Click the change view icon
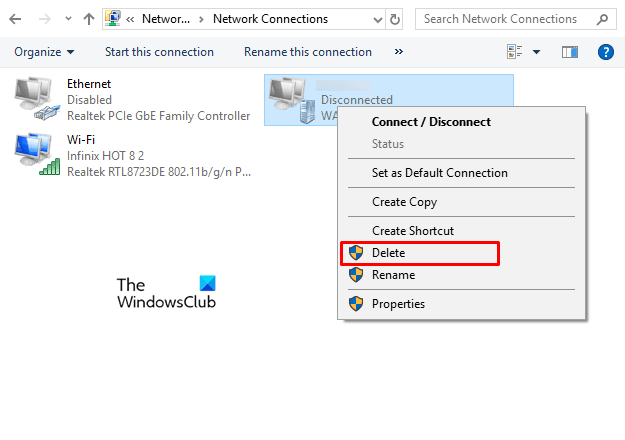 [x=514, y=52]
